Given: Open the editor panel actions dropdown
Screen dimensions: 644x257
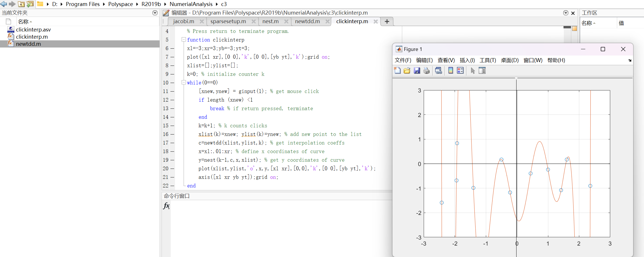Looking at the screenshot, I should (566, 13).
